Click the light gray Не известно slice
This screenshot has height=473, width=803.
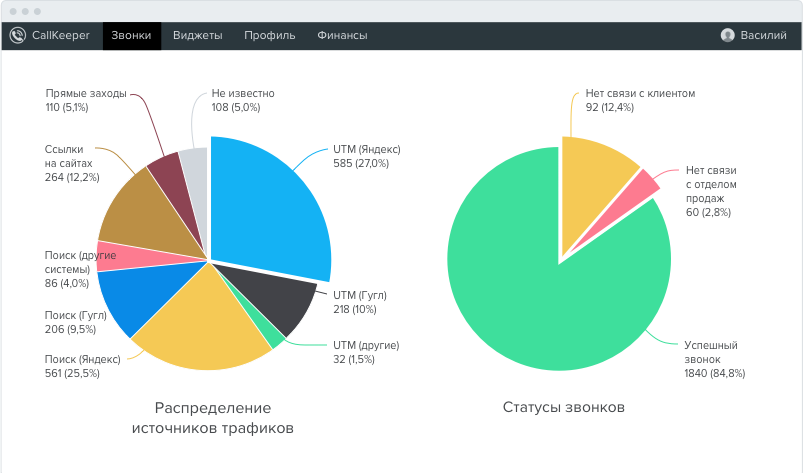[x=194, y=165]
